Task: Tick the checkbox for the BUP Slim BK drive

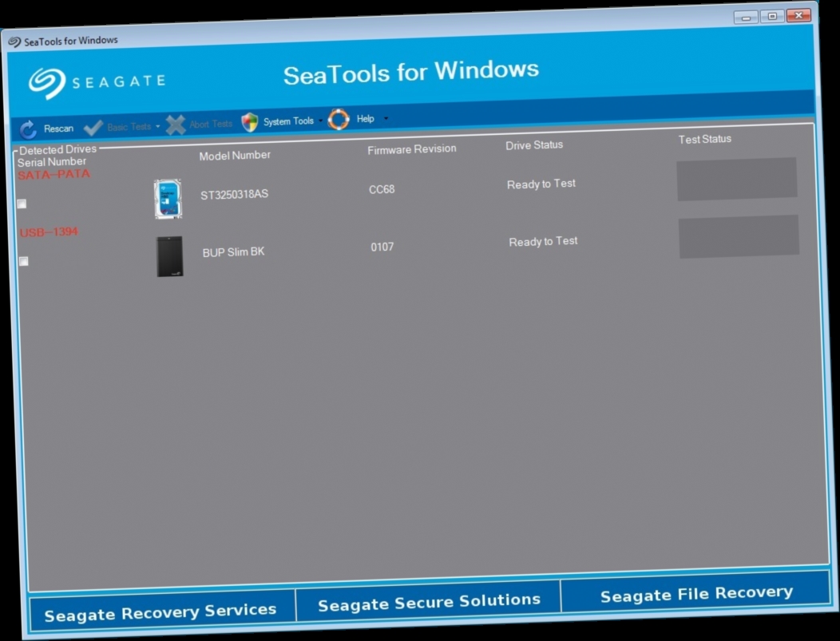Action: (23, 261)
